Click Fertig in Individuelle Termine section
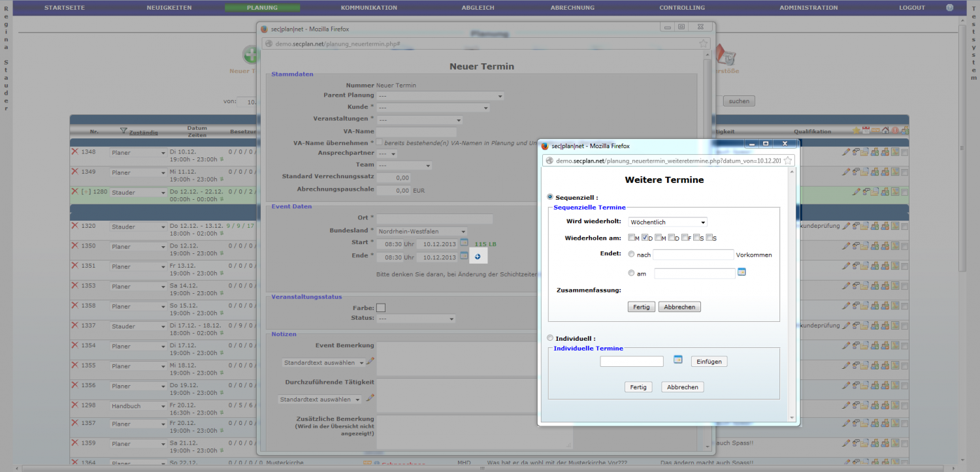The width and height of the screenshot is (980, 472). click(638, 386)
